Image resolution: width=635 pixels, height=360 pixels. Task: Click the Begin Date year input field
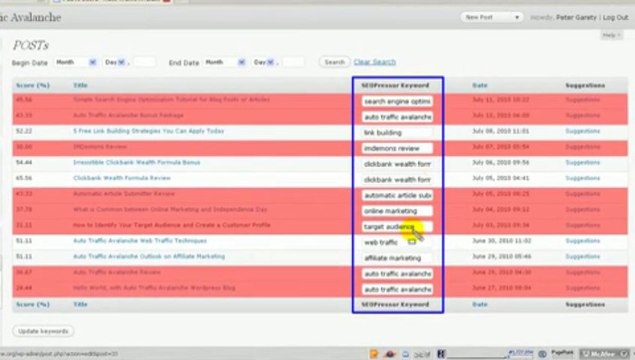[x=144, y=62]
